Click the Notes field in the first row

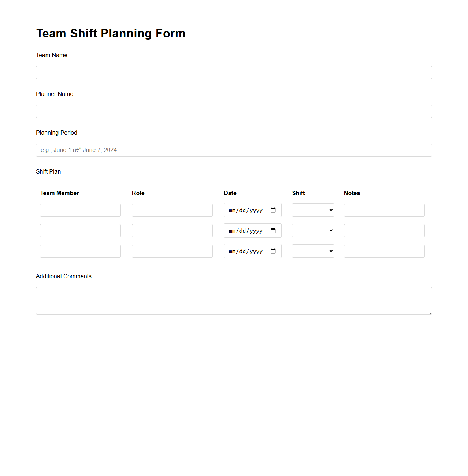point(384,210)
